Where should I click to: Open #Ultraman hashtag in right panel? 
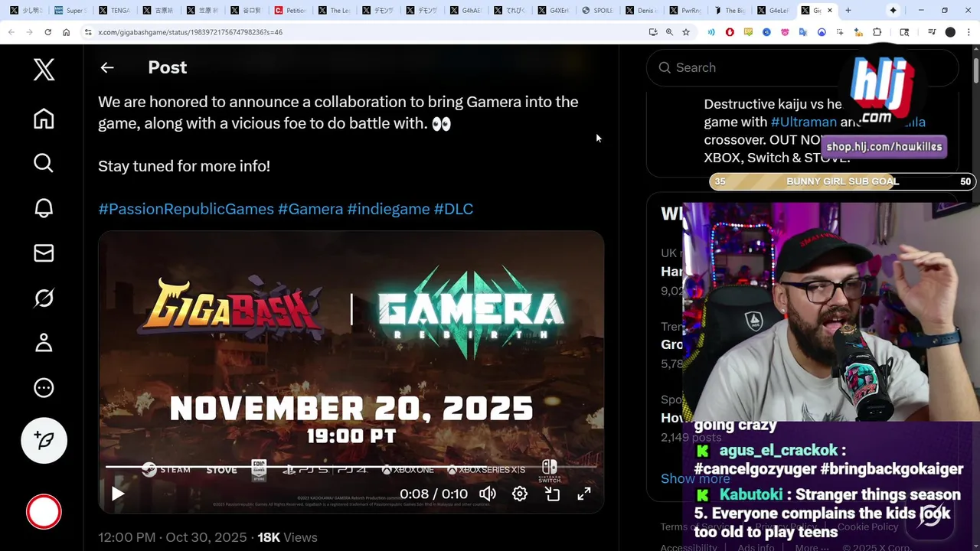point(804,122)
